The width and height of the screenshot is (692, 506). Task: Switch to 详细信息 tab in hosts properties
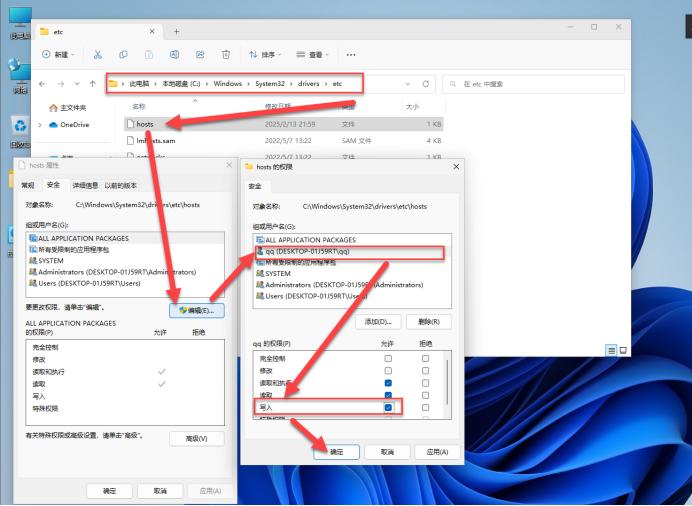[90, 185]
